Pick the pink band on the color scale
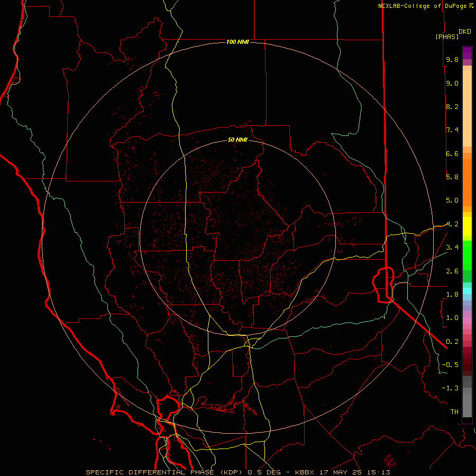This screenshot has height=476, width=476. click(x=467, y=321)
